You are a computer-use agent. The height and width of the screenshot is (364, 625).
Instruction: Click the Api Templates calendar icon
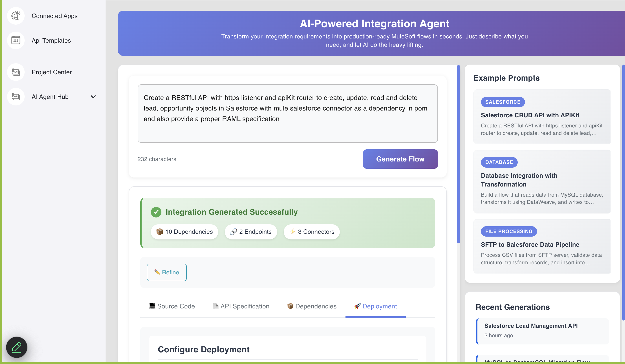16,40
